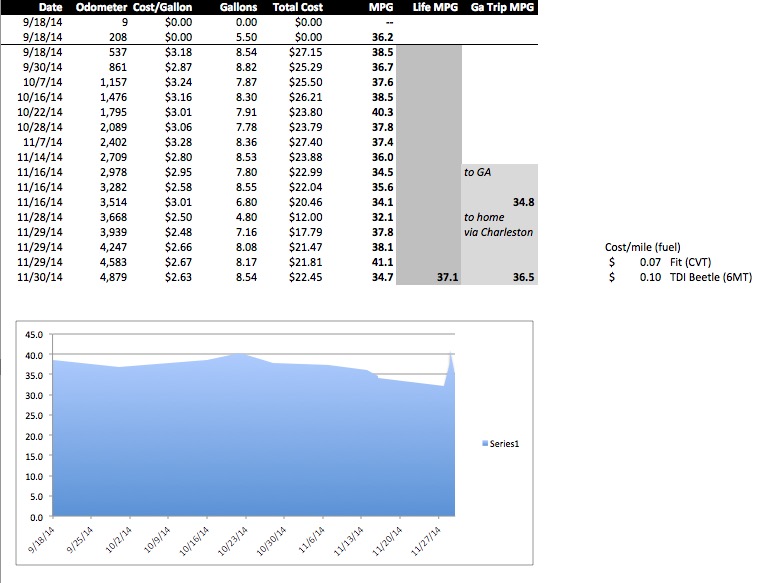Click the 'to GA' note cell
Image resolution: width=784 pixels, height=583 pixels.
[x=477, y=171]
